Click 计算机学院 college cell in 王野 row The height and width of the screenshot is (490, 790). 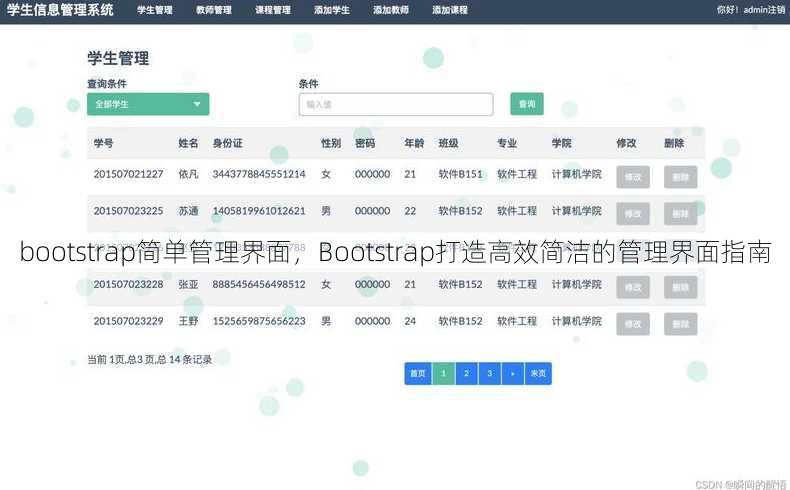(576, 321)
